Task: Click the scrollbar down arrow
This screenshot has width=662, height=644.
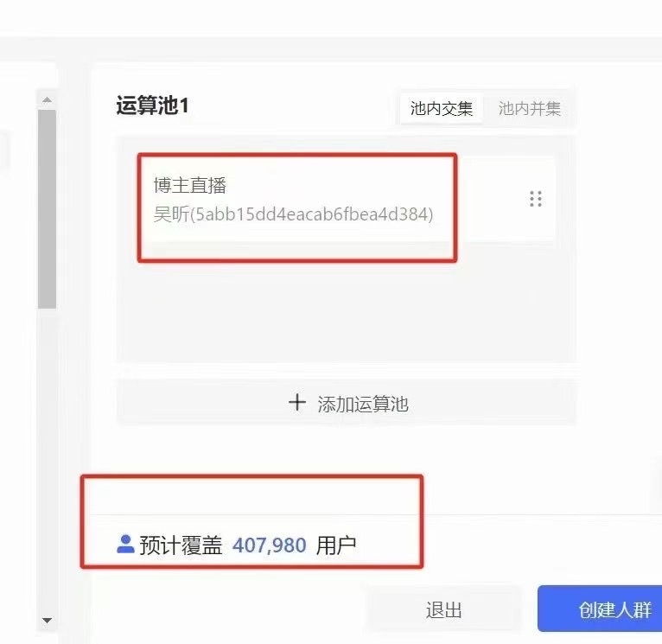Action: (x=47, y=621)
